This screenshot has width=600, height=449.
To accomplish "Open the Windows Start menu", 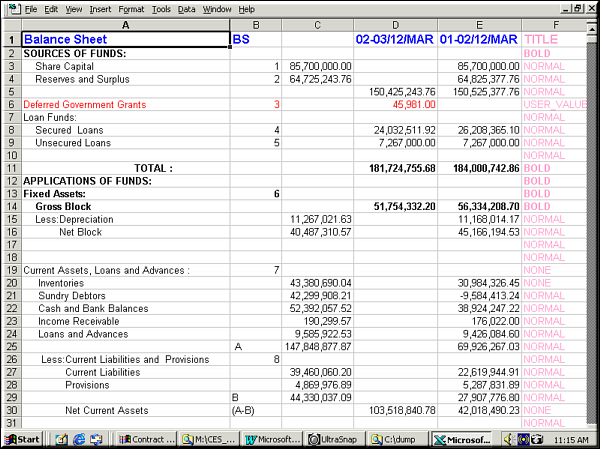I will (22, 439).
